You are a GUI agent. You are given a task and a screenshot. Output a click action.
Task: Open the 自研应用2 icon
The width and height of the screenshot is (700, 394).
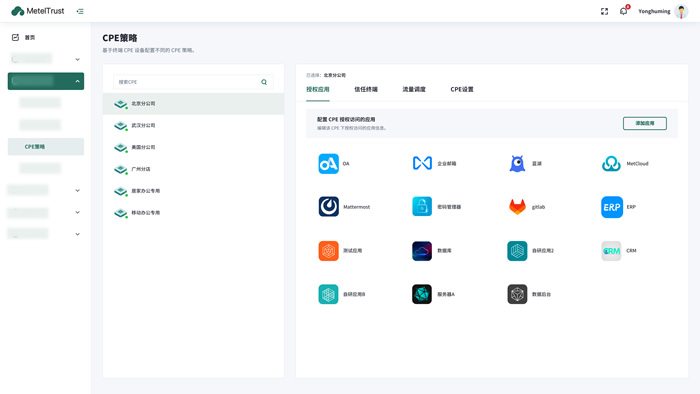click(517, 251)
